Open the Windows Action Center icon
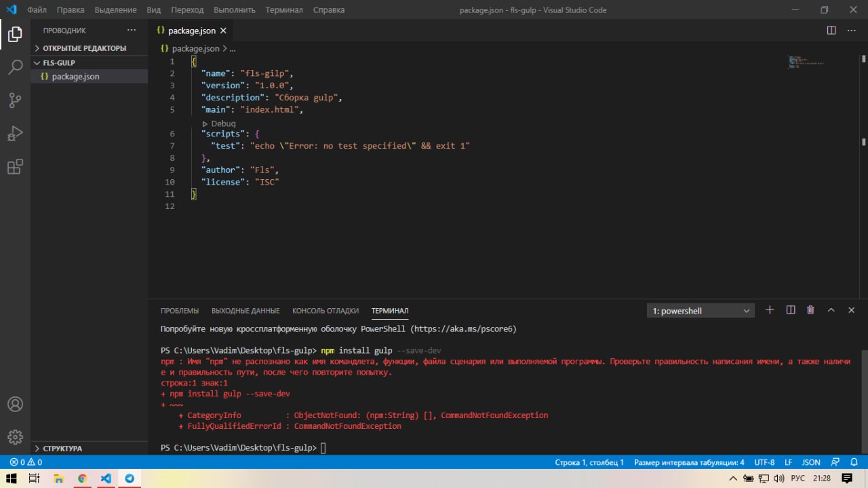This screenshot has height=488, width=868. click(x=847, y=478)
